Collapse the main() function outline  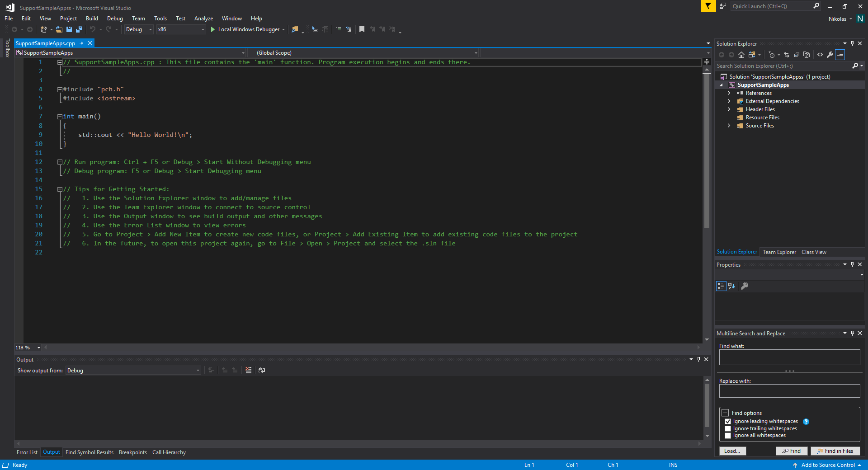pos(60,117)
